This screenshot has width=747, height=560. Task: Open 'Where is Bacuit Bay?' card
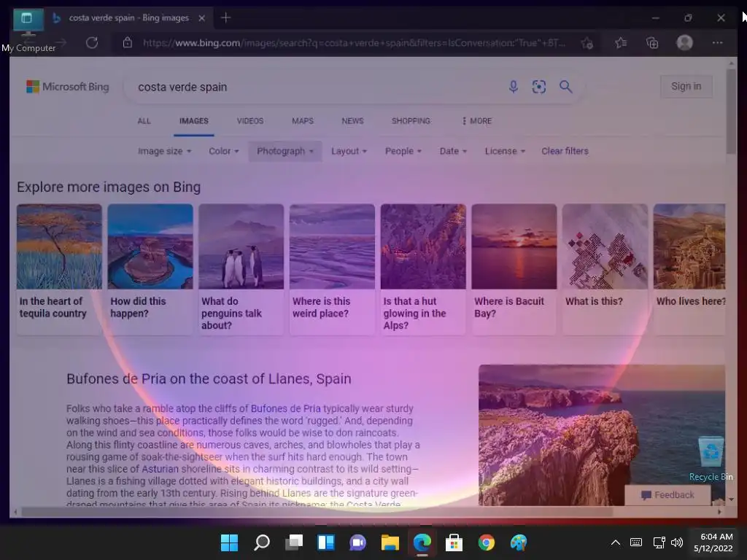point(514,269)
